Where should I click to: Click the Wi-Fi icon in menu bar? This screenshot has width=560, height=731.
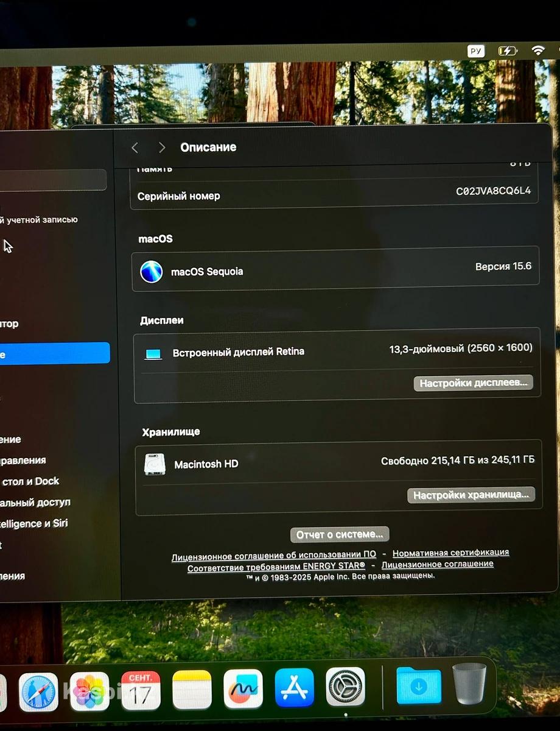tap(537, 51)
